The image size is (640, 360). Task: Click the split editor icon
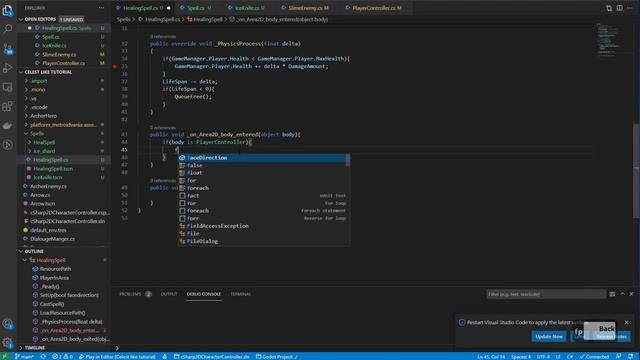620,8
